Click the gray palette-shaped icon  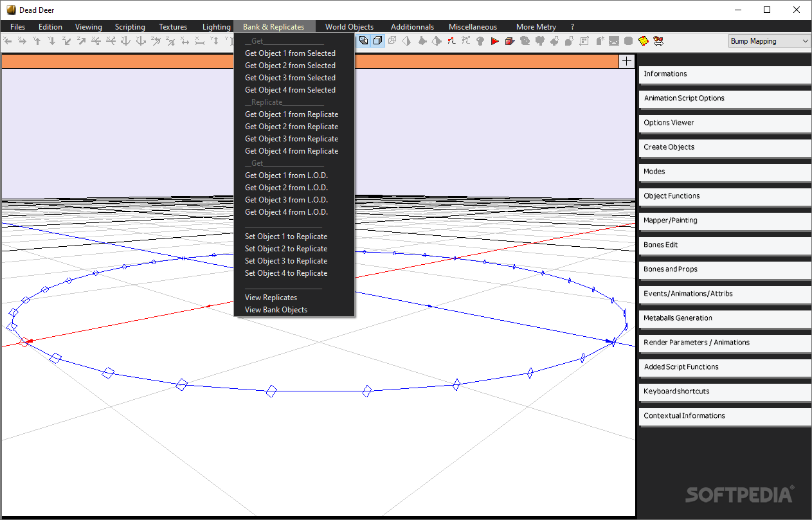point(525,40)
